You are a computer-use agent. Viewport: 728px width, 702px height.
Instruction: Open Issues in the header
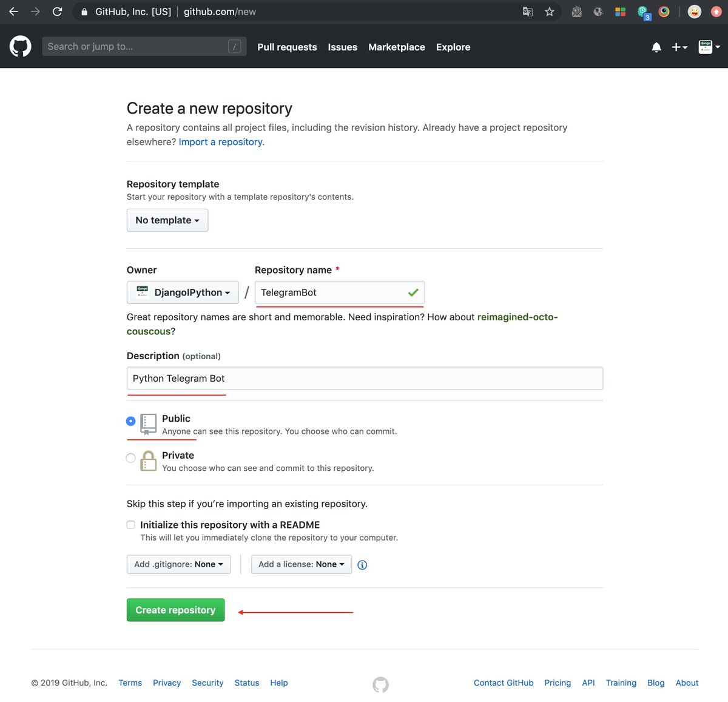coord(343,47)
